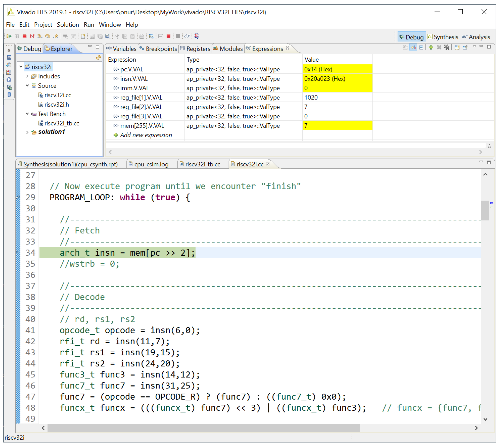This screenshot has width=501, height=448.
Task: Click Add new expression row
Action: [x=146, y=135]
